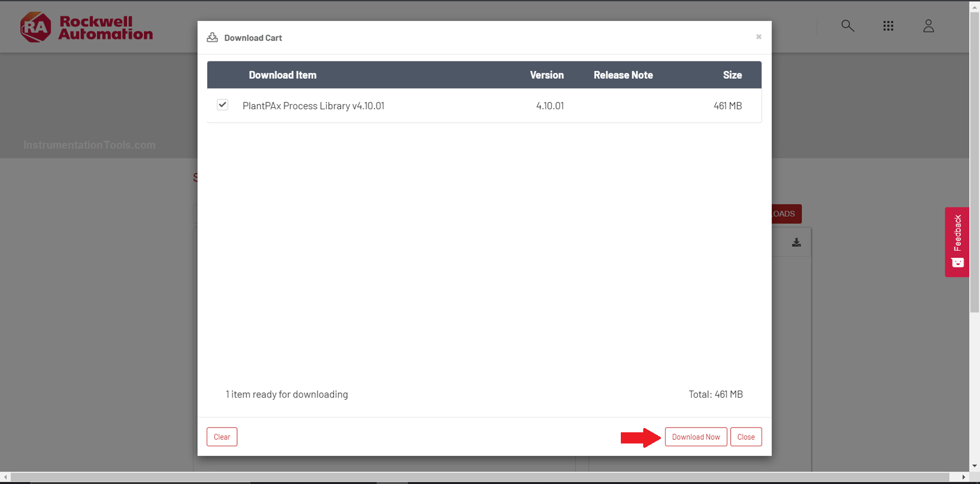Click the version value 4.10.01
Viewport: 980px width, 484px height.
(550, 106)
